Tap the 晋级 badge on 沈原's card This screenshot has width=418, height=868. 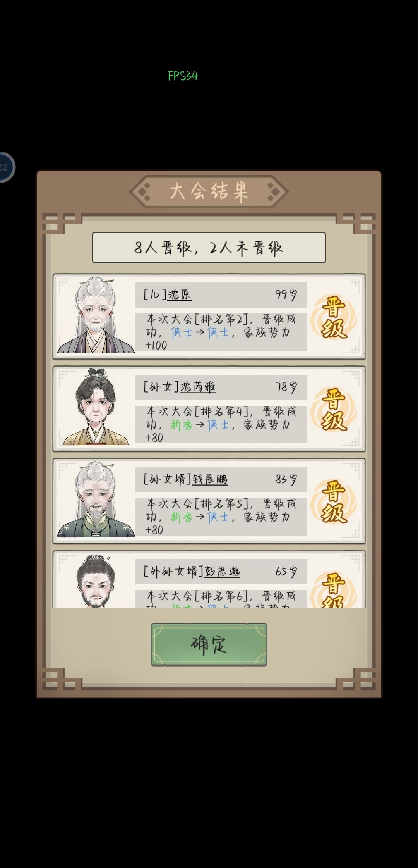(333, 317)
